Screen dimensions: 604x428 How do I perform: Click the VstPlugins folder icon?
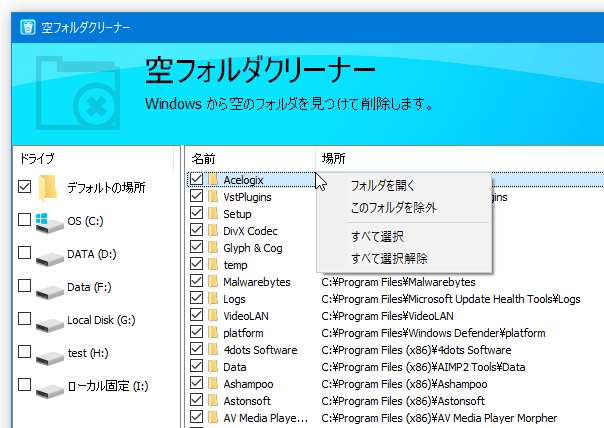coord(213,196)
